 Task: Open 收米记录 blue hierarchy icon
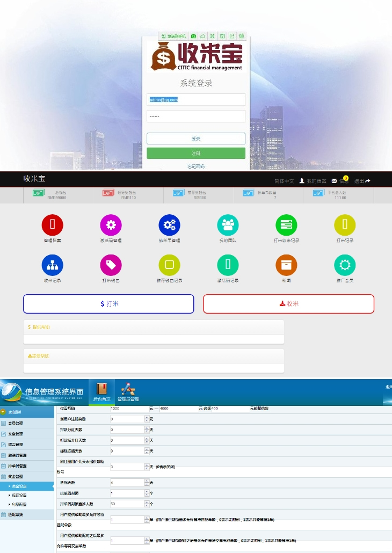pyautogui.click(x=52, y=265)
